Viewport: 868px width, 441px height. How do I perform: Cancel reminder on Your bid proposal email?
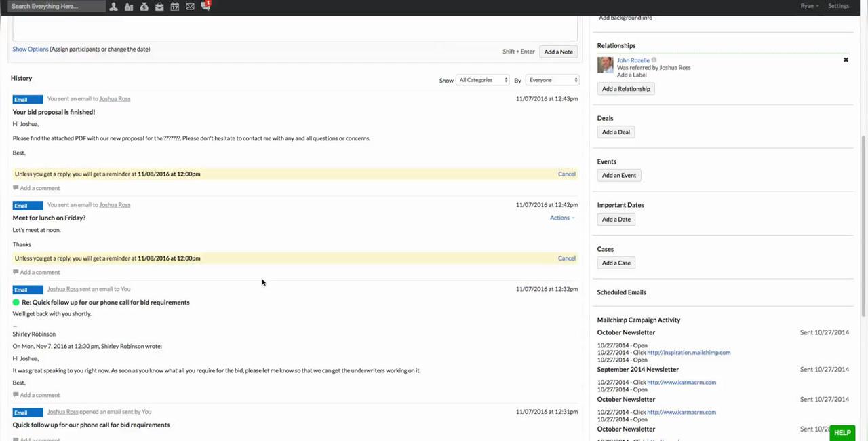(x=567, y=174)
